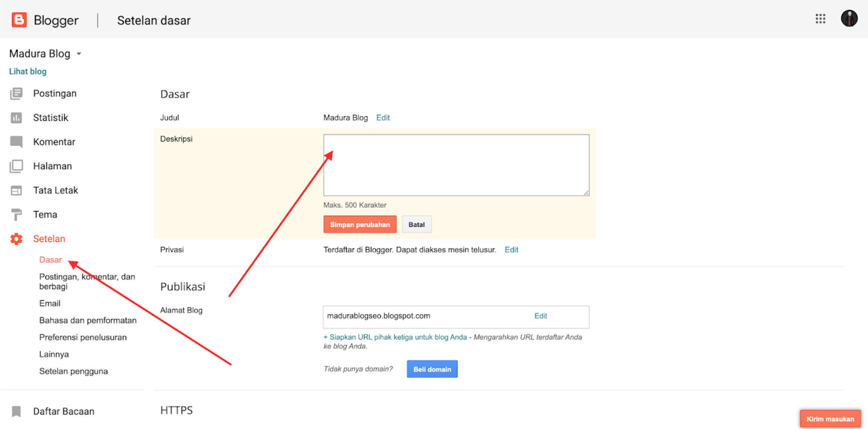Click the Blogger wordmark text
The image size is (868, 429).
(56, 20)
